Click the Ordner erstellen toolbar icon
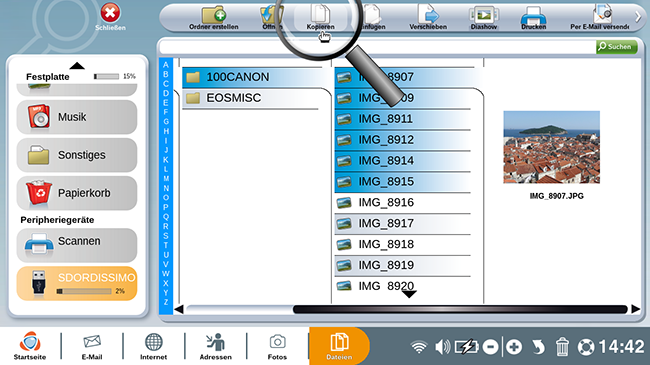650x365 pixels. pos(213,18)
